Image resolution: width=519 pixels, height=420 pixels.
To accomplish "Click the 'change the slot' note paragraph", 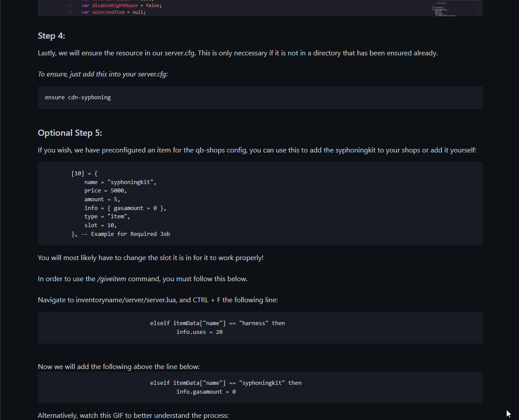I will tap(150, 257).
